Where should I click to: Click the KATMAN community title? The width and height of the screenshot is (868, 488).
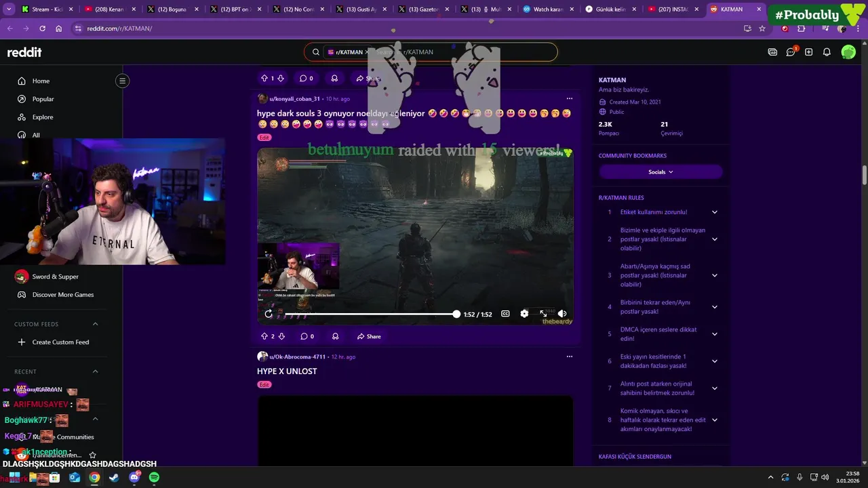pyautogui.click(x=612, y=80)
